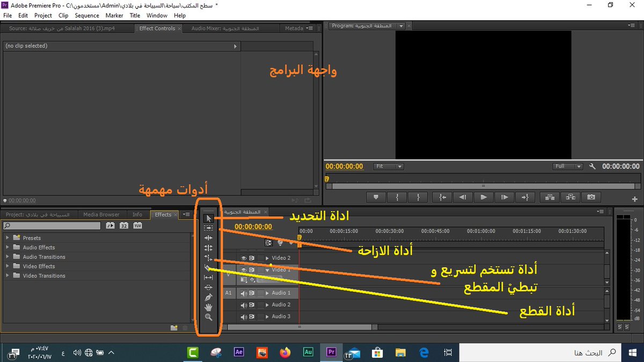This screenshot has width=644, height=362.
Task: Play the sequence in Program Monitor
Action: click(x=484, y=197)
